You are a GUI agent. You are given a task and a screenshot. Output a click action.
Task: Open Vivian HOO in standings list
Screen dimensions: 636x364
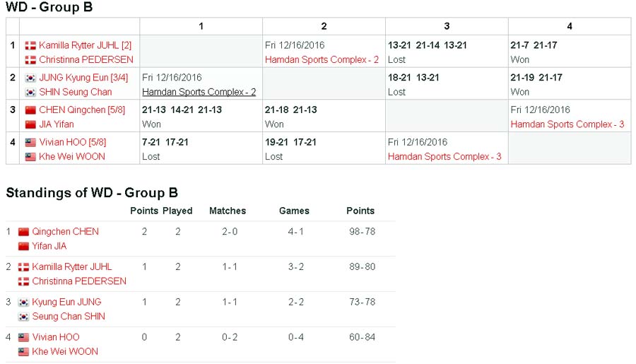click(x=55, y=337)
